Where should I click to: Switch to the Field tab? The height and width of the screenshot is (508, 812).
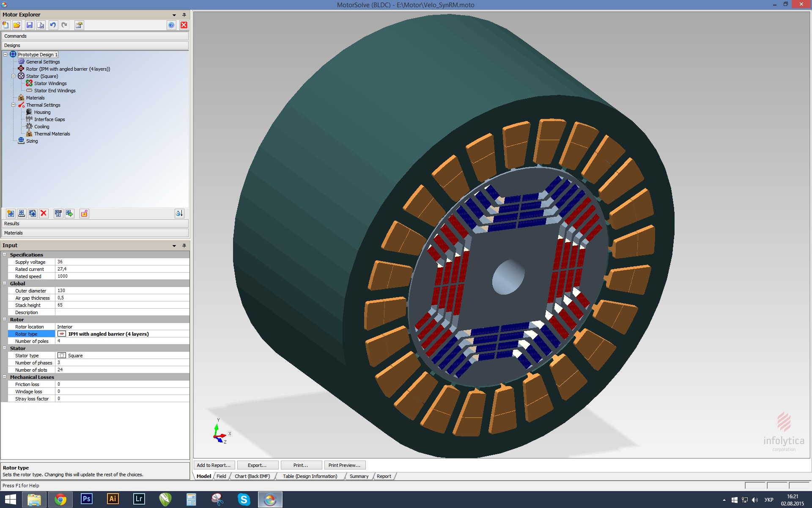pos(221,476)
